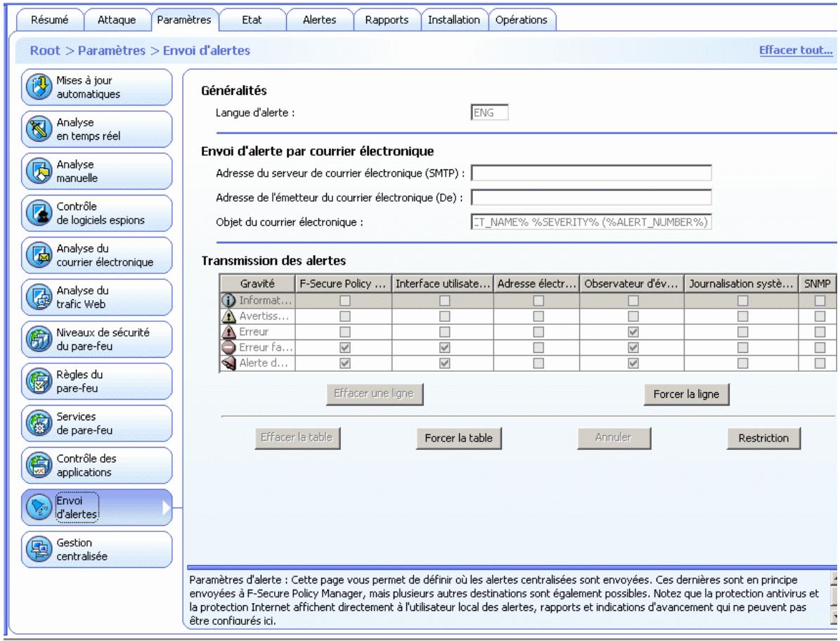
Task: Click the SMTP server address field
Action: (591, 173)
